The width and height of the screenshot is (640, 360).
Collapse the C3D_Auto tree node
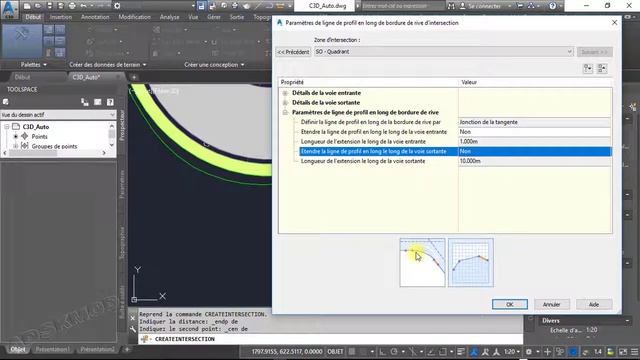tap(7, 127)
